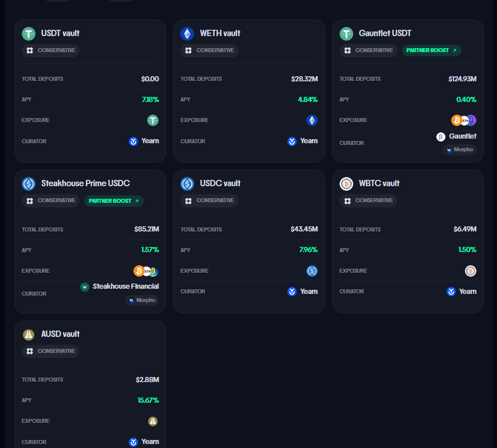Screen dimensions: 497x448
Task: Open the Steakhouse Prime USDC card title
Action: click(x=85, y=183)
